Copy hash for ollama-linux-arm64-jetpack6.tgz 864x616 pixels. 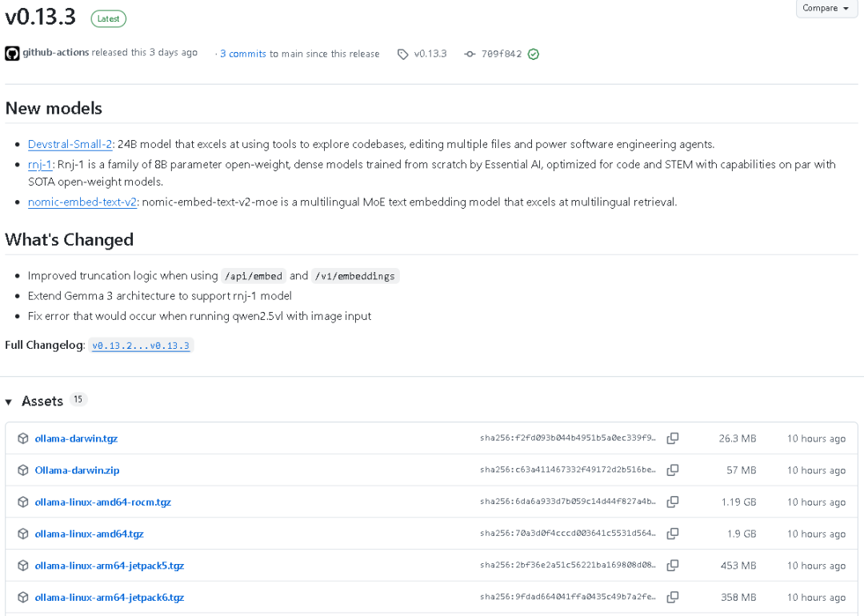pos(673,598)
